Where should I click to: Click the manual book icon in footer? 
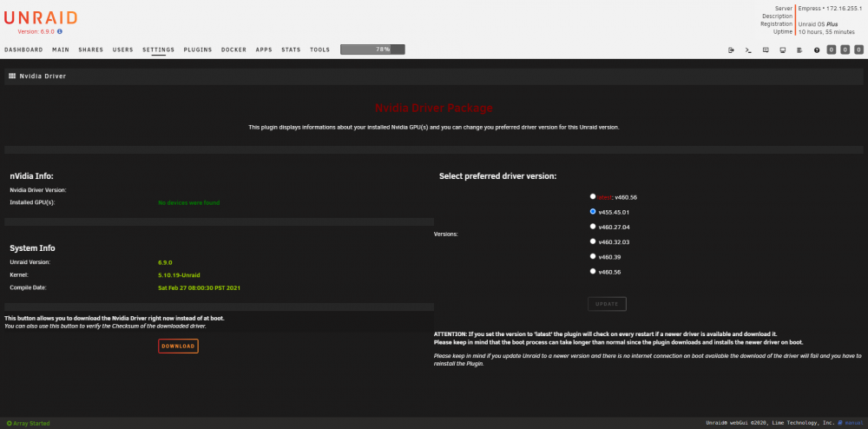(840, 423)
